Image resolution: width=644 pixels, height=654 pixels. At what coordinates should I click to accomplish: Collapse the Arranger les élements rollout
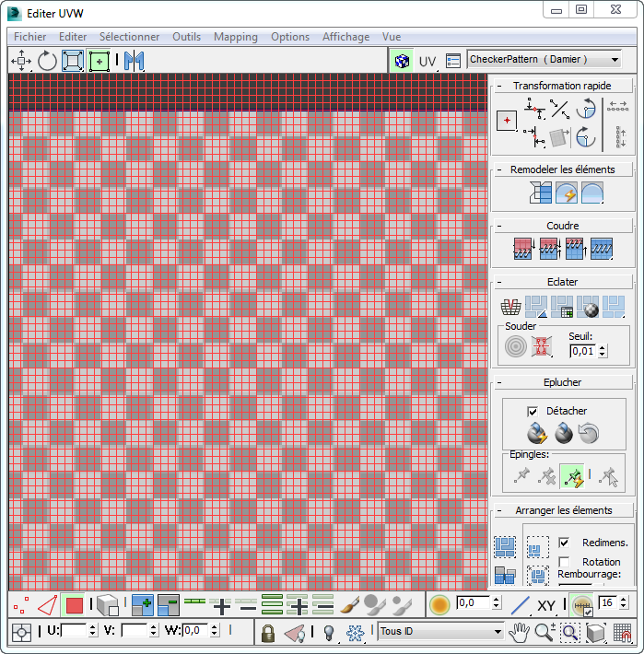(x=564, y=510)
